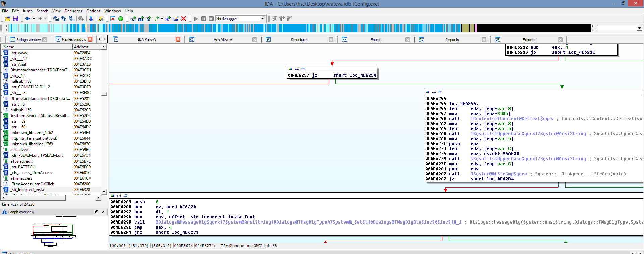Click the string style 's' plus icon
This screenshot has height=254, width=644.
coord(156,19)
